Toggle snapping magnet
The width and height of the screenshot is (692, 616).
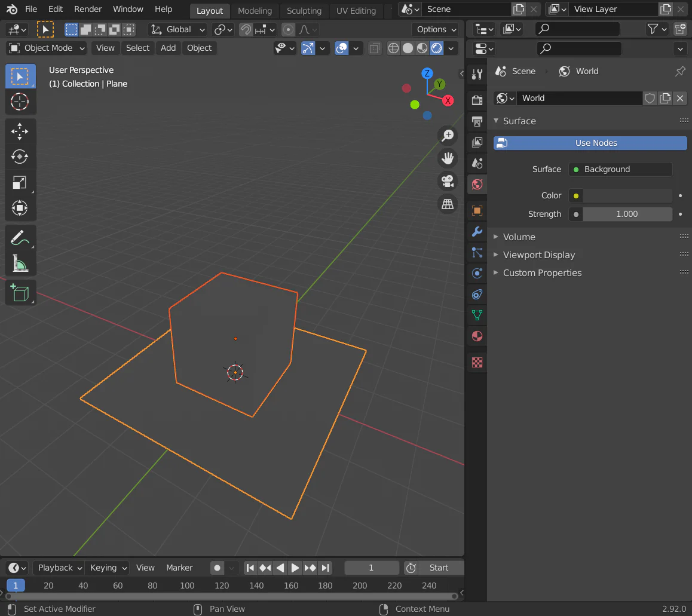pyautogui.click(x=246, y=29)
